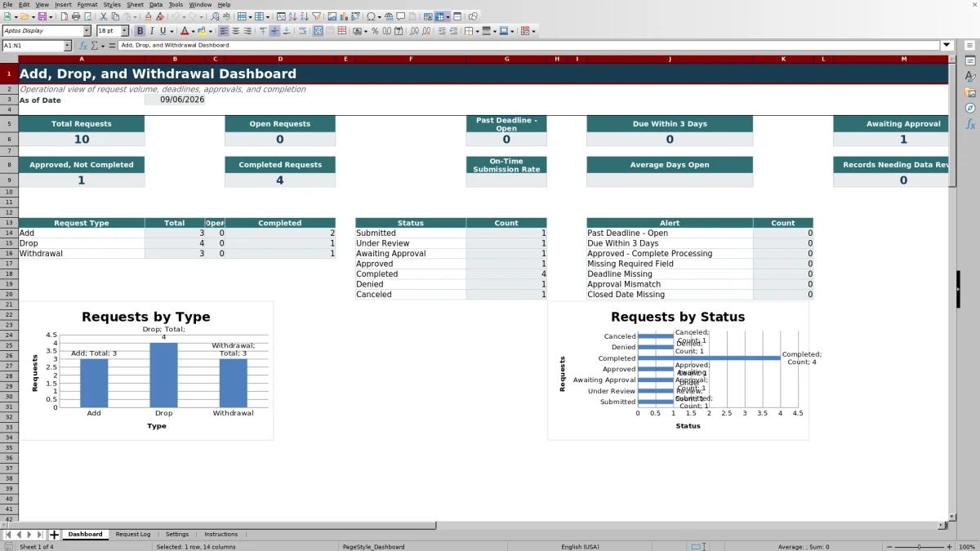Click the As of Date cell 09/06/2026

point(175,100)
